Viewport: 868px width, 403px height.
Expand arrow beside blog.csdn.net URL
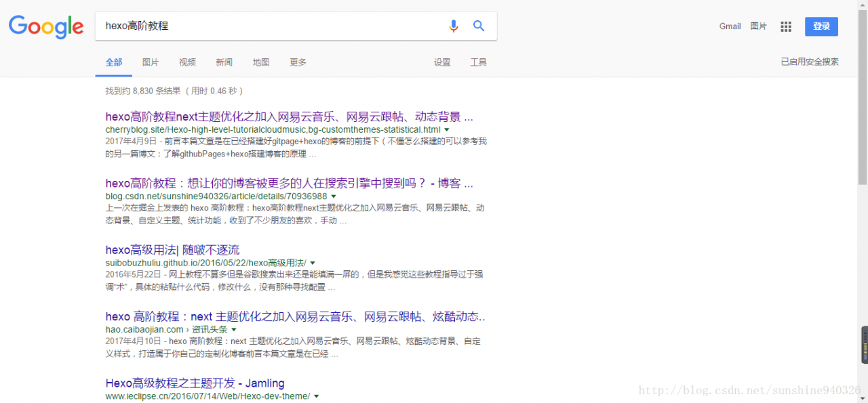334,197
